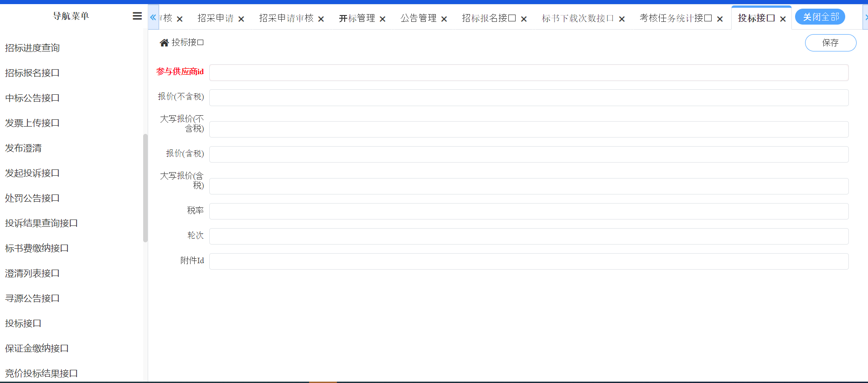Switch to the 招采申请审核 tab
868x383 pixels.
[286, 18]
